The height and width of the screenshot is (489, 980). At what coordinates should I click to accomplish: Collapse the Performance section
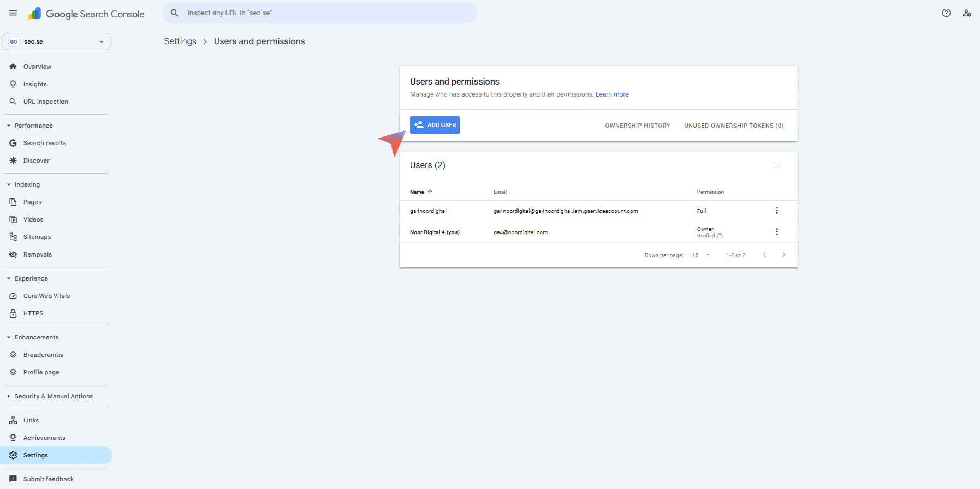9,126
